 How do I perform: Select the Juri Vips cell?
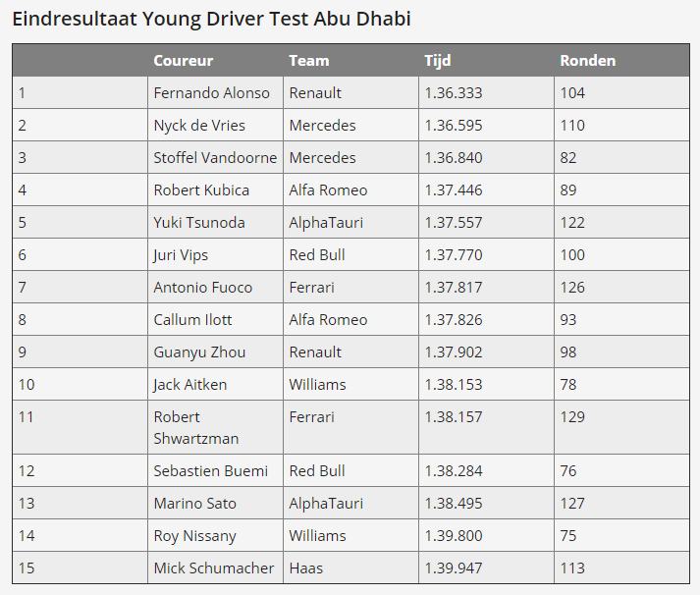215,255
